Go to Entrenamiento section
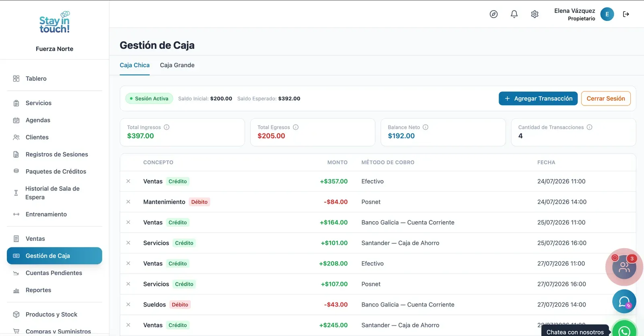The image size is (644, 336). tap(54, 214)
